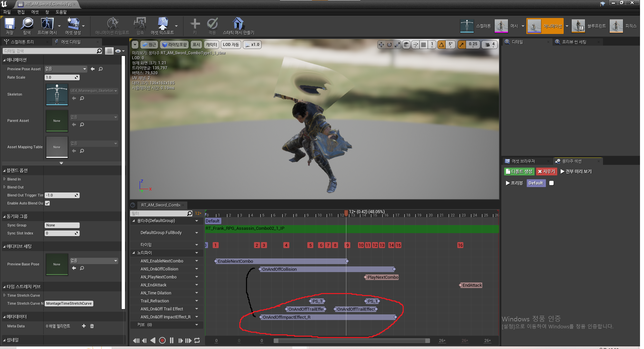The image size is (644, 349).
Task: Open the 편집 (Edit) menu
Action: pos(21,12)
